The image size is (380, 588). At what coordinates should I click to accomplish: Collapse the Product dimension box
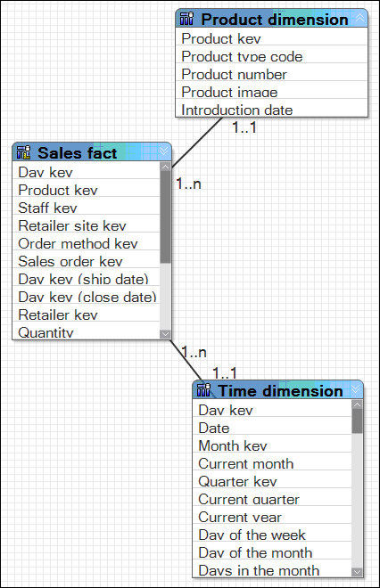[x=359, y=17]
